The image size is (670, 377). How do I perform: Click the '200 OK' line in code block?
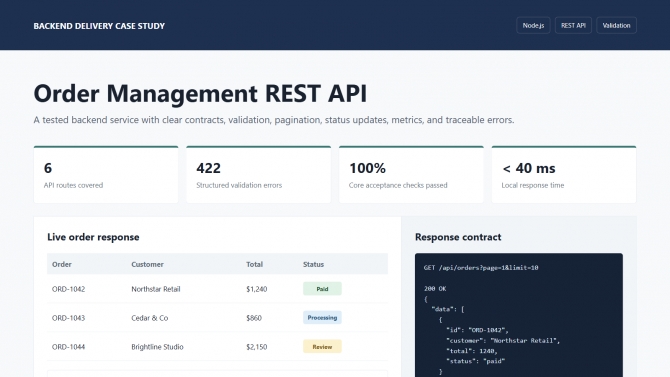click(435, 289)
